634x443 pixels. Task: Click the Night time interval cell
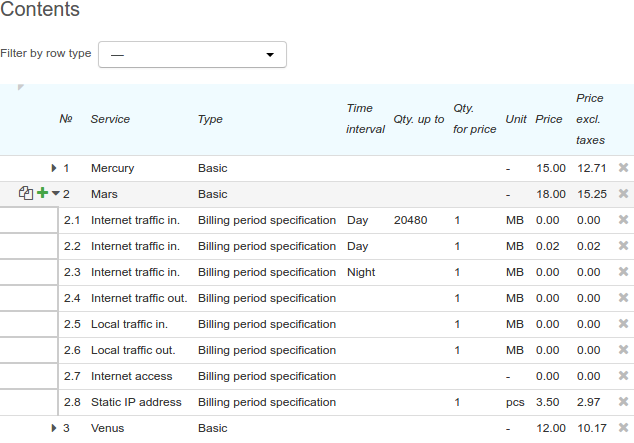pyautogui.click(x=361, y=272)
